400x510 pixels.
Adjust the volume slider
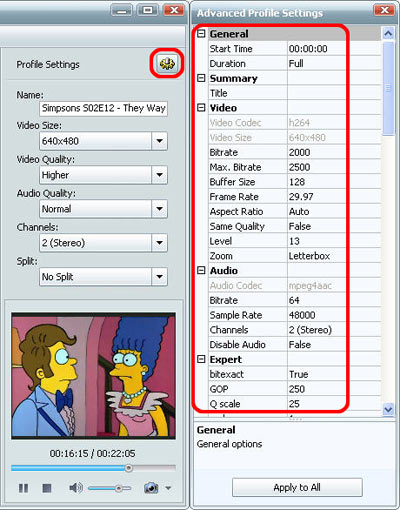[x=110, y=489]
